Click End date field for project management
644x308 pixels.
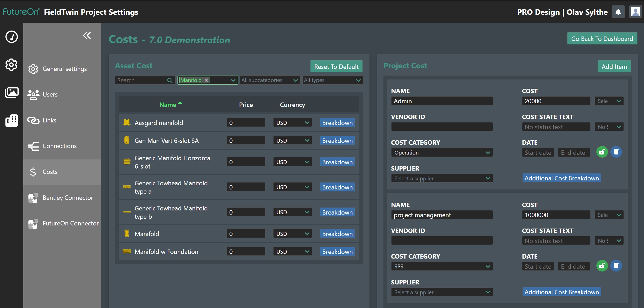[x=574, y=266]
